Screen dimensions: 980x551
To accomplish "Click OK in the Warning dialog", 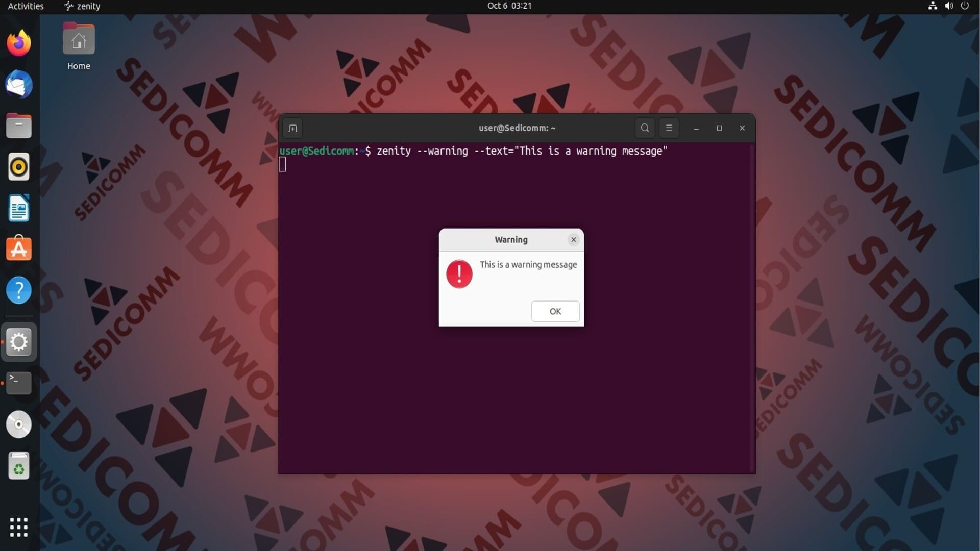I will pyautogui.click(x=555, y=311).
